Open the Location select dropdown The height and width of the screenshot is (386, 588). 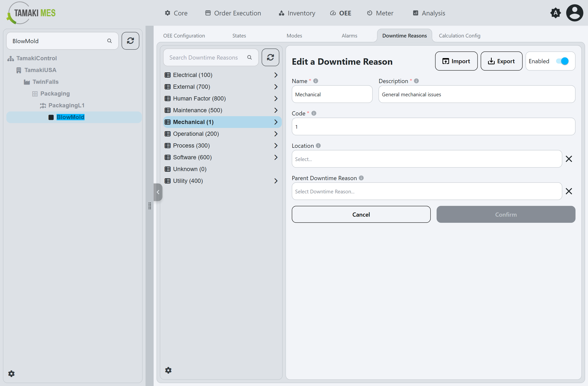(x=427, y=159)
